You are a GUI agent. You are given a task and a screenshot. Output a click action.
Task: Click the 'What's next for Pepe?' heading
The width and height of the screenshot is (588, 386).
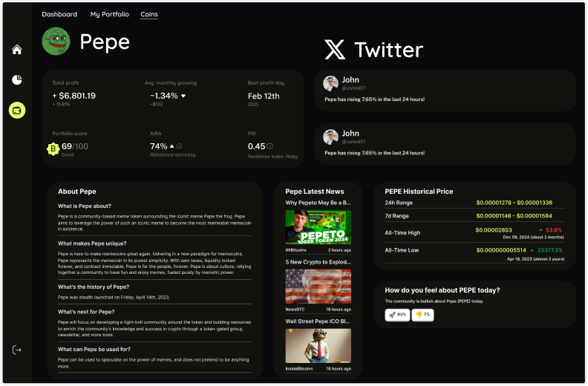[86, 312]
